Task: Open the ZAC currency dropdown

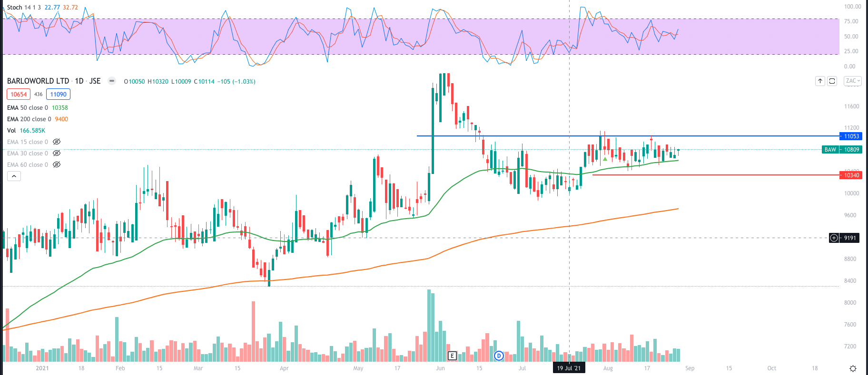Action: coord(852,81)
